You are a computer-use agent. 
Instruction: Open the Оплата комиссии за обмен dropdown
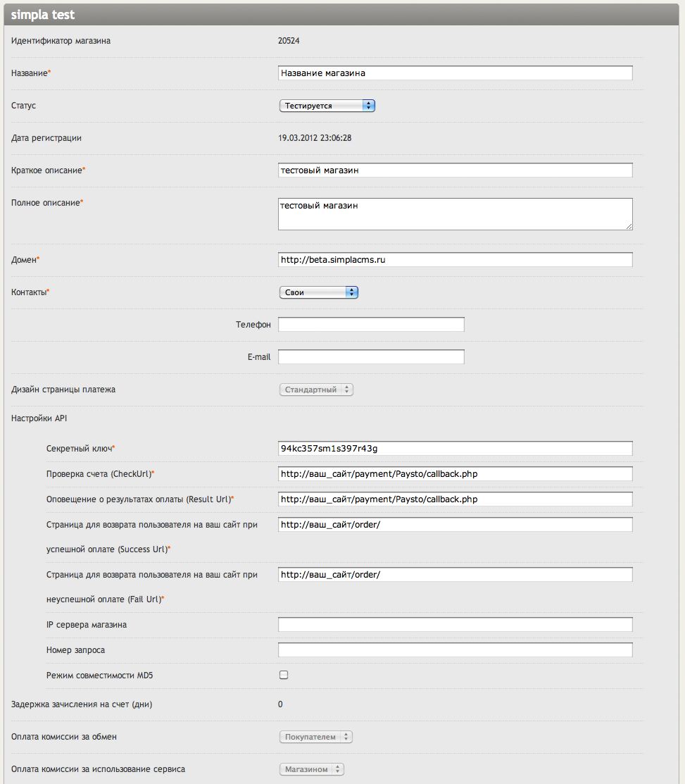(315, 737)
